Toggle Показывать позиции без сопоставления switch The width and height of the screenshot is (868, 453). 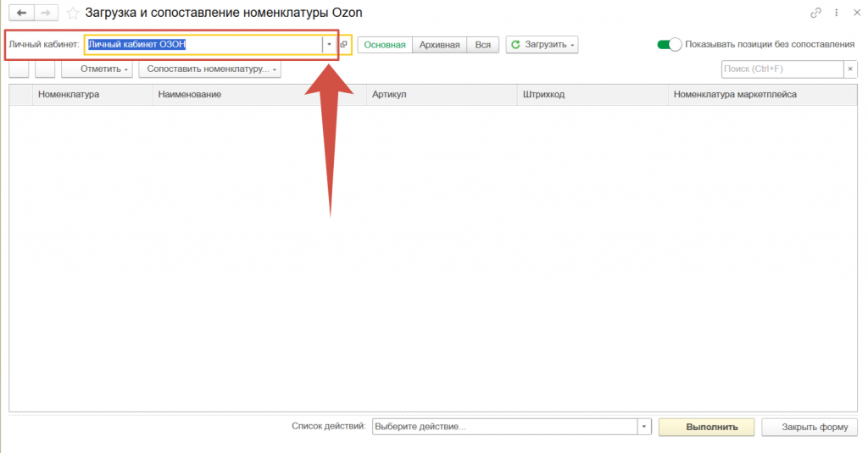[x=670, y=45]
